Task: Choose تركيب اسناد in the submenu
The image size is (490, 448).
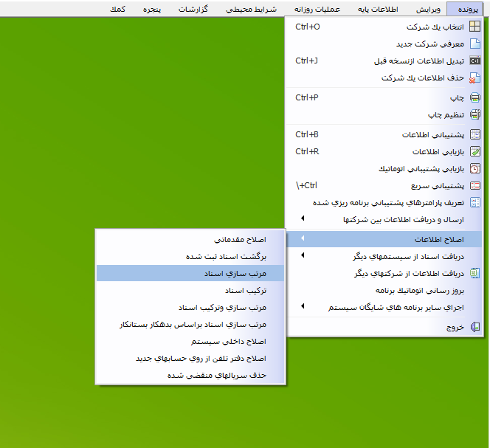Action: pyautogui.click(x=190, y=291)
